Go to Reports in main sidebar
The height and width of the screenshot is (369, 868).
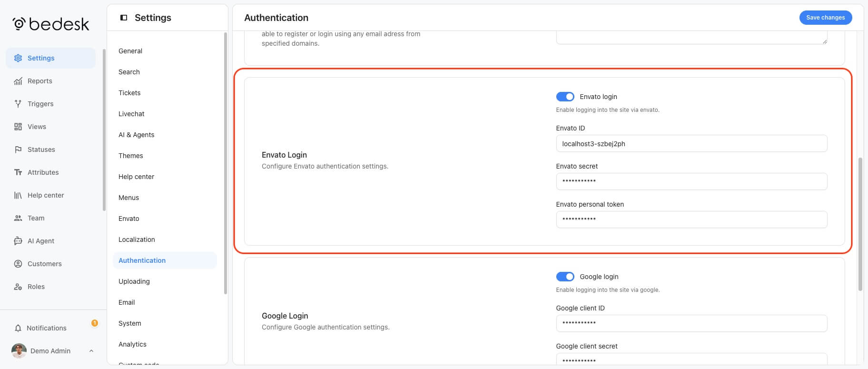point(50,81)
